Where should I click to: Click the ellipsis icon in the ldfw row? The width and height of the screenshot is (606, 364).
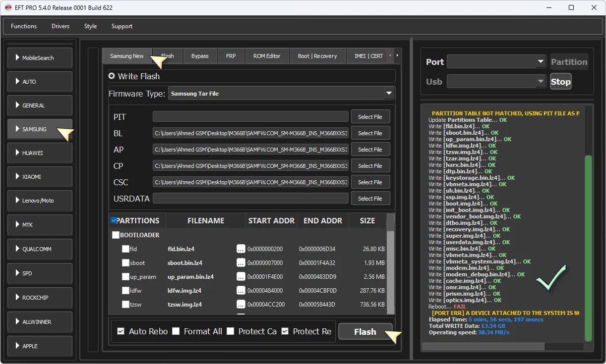pyautogui.click(x=241, y=291)
